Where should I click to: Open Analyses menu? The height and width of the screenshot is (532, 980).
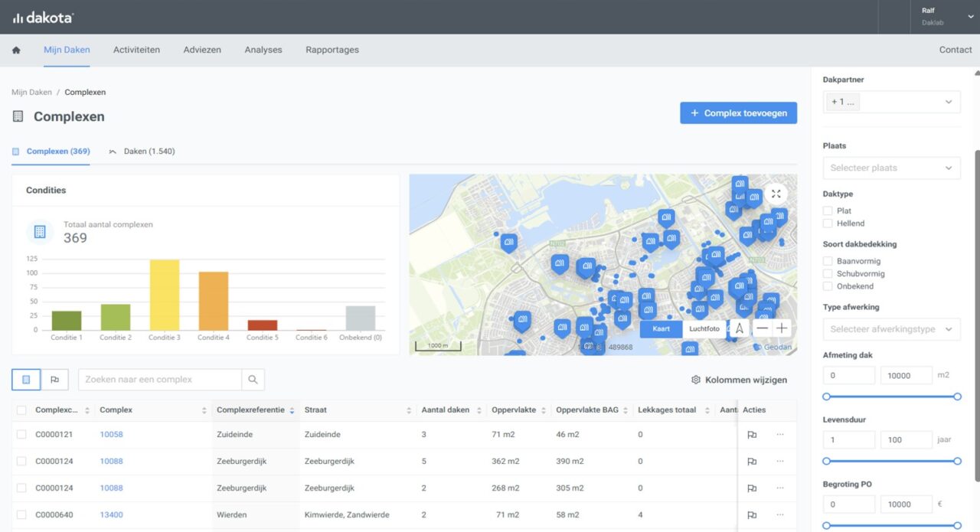pos(263,50)
